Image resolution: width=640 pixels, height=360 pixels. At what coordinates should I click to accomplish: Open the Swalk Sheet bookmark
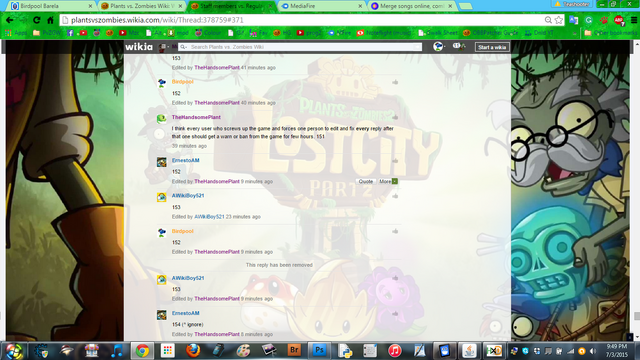pos(438,33)
